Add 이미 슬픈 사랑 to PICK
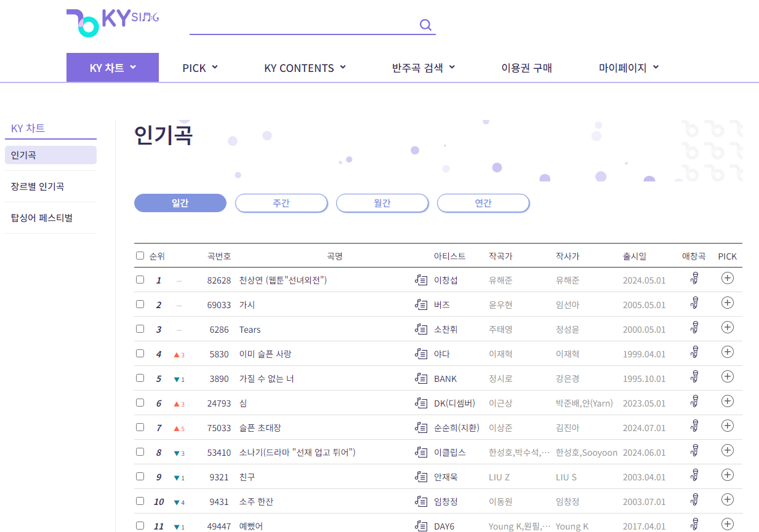 click(728, 352)
